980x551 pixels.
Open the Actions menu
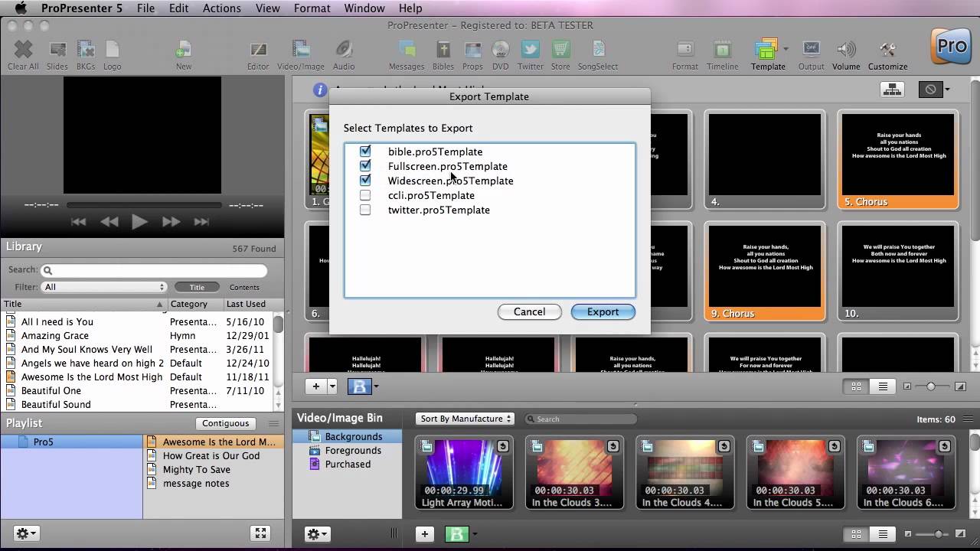(x=222, y=8)
